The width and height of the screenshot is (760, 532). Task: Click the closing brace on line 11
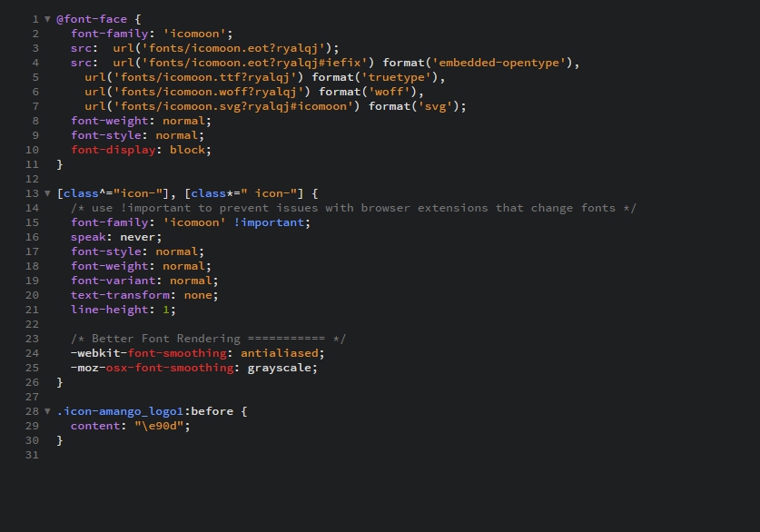pyautogui.click(x=60, y=164)
